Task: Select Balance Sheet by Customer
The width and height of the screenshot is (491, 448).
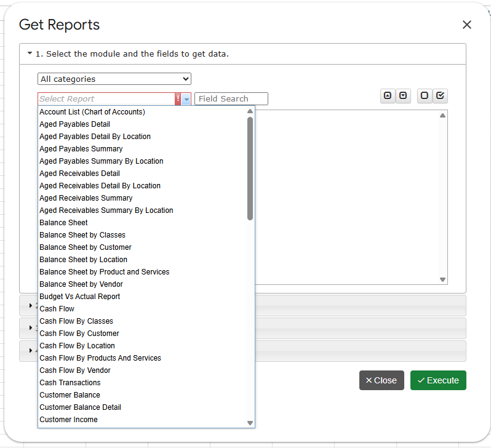Action: (x=143, y=247)
